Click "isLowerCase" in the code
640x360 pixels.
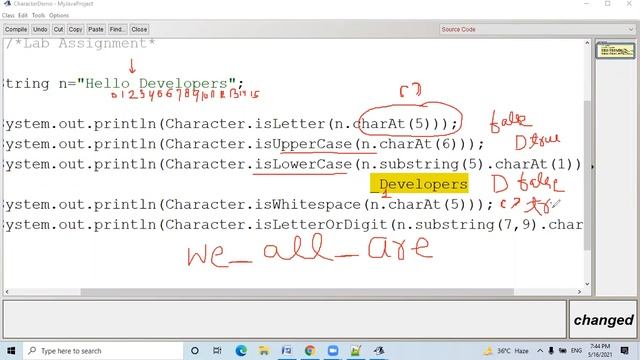[x=303, y=164]
